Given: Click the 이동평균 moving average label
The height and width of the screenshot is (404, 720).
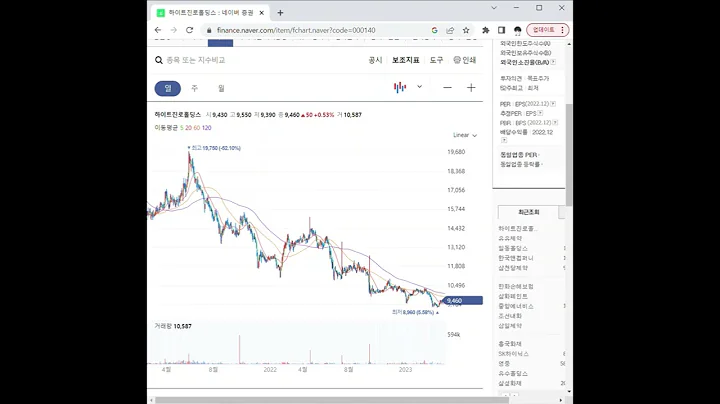Looking at the screenshot, I should click(x=166, y=128).
